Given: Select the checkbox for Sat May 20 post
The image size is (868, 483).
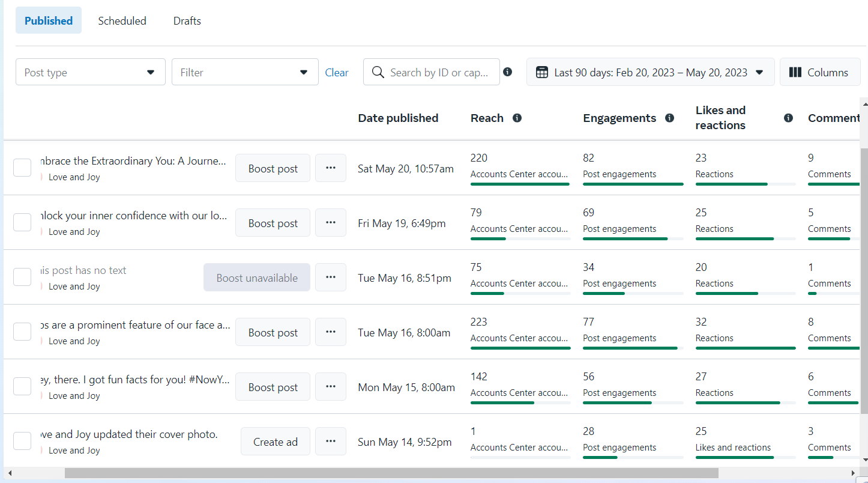Looking at the screenshot, I should pyautogui.click(x=22, y=168).
